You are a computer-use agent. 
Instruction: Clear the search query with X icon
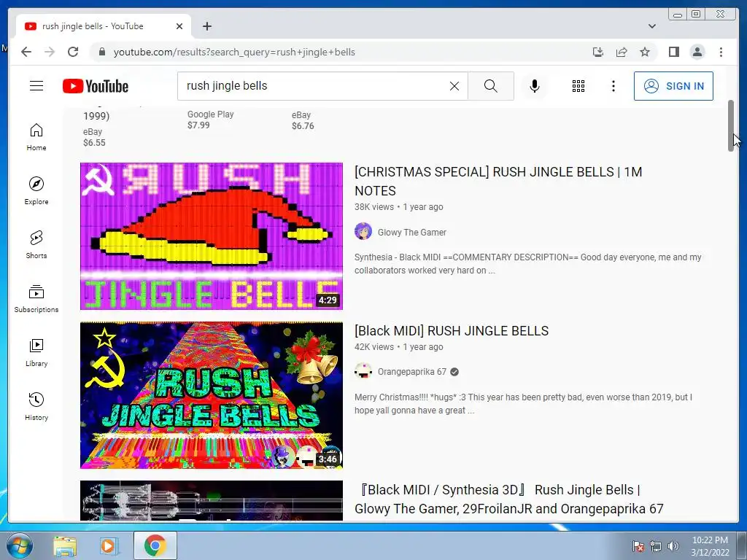(x=454, y=86)
